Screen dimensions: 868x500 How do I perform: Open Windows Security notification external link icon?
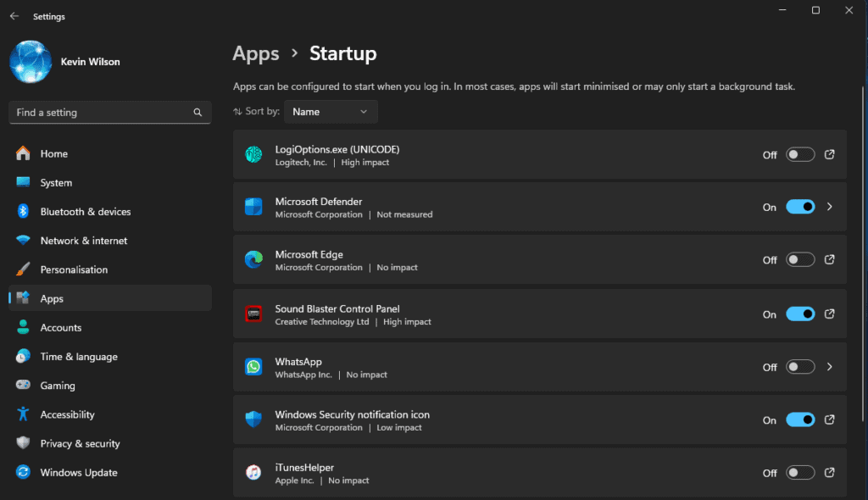(829, 419)
